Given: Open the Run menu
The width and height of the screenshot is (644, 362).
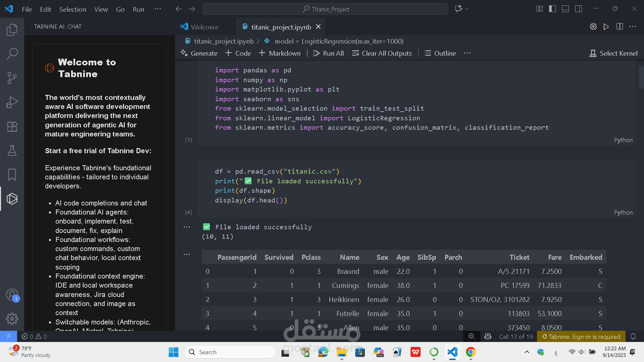Looking at the screenshot, I should tap(139, 9).
